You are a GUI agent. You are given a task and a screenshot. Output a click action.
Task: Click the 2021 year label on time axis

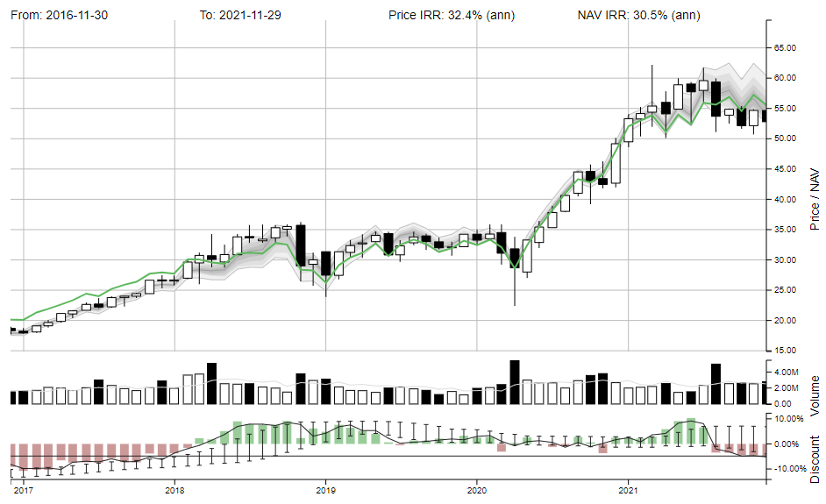[628, 491]
